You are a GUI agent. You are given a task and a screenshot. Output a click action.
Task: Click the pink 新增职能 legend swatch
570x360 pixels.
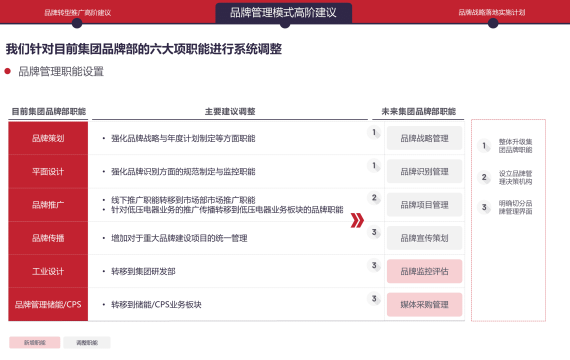[35, 343]
